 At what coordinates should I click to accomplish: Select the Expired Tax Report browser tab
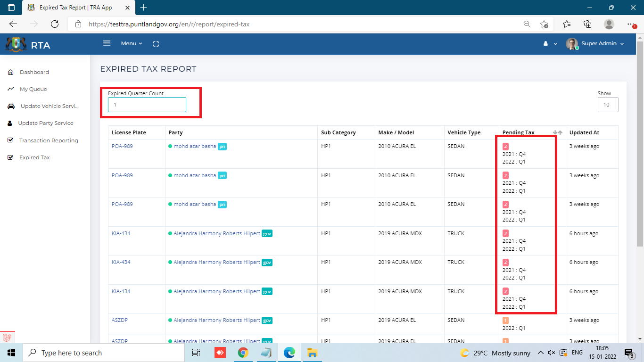79,8
